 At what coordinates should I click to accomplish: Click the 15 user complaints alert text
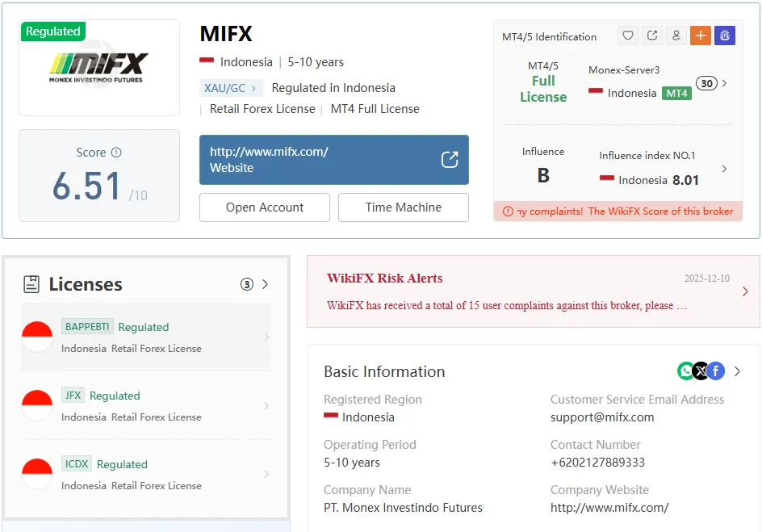[x=506, y=306]
